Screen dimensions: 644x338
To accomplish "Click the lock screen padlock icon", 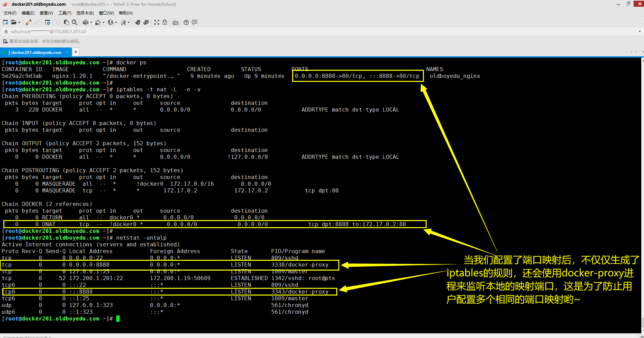I will [x=165, y=22].
